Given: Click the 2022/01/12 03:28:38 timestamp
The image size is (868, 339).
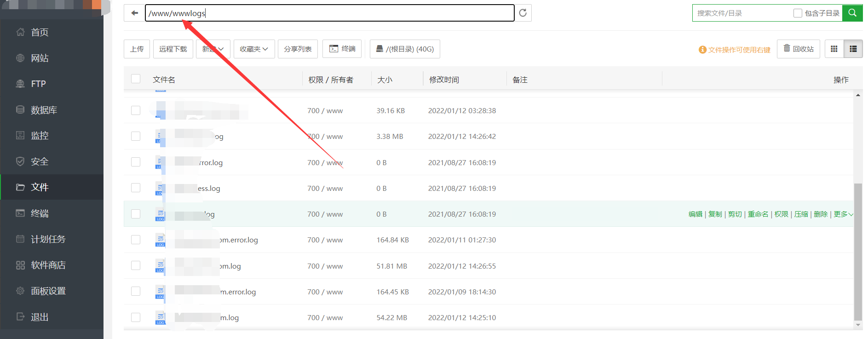Looking at the screenshot, I should tap(462, 110).
